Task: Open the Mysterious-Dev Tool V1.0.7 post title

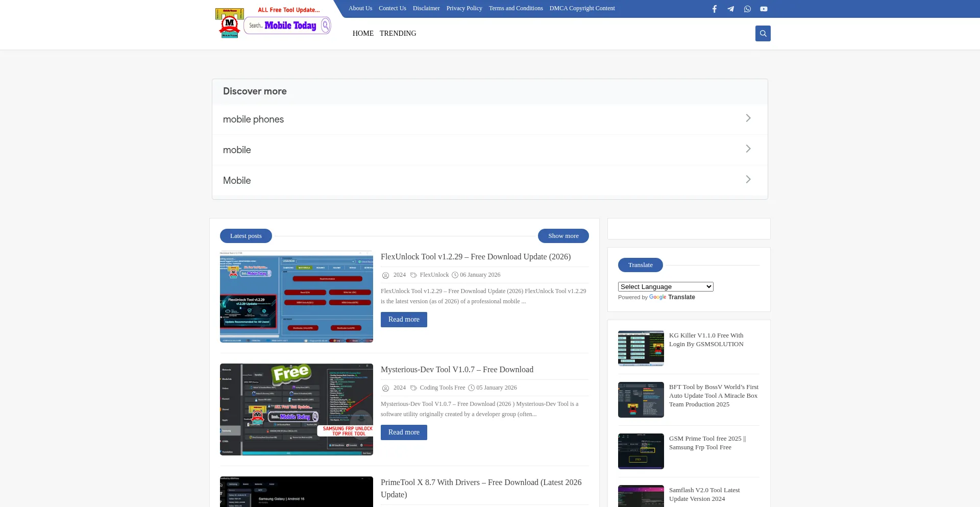Action: coord(457,369)
